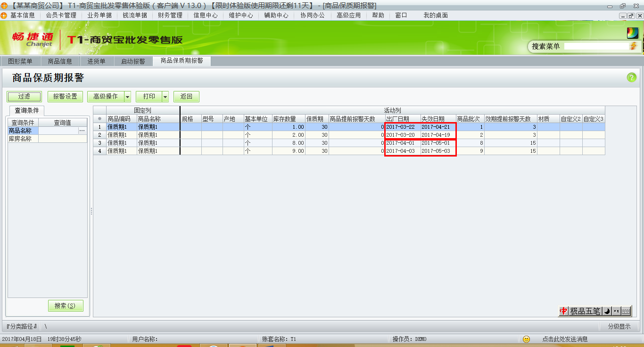644x347 pixels.
Task: Switch to the 启动报警 tab
Action: coord(133,61)
